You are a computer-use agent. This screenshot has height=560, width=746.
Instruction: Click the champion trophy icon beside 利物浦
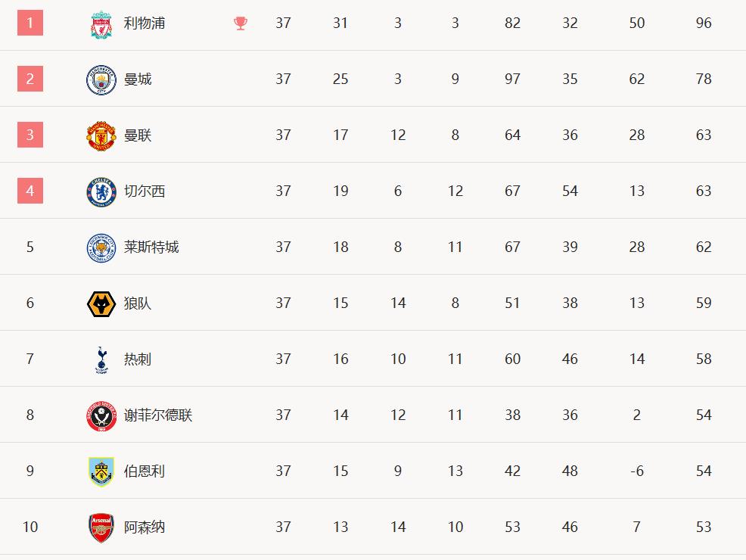241,23
